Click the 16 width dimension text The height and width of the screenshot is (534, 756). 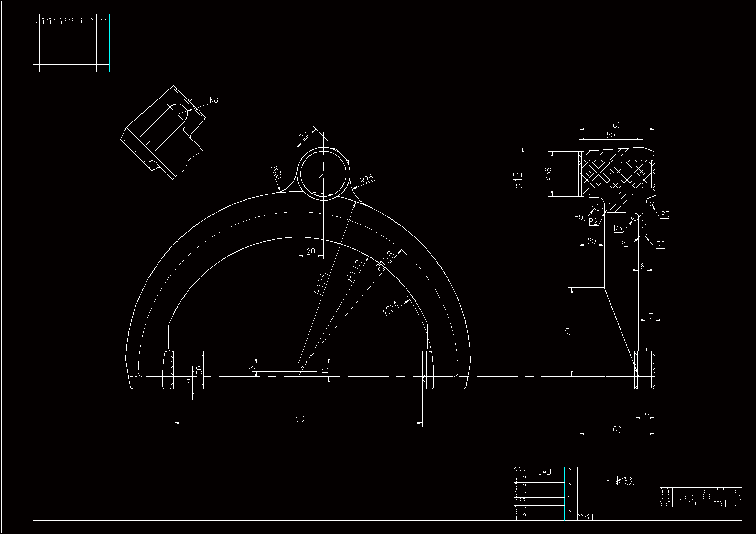click(x=645, y=414)
